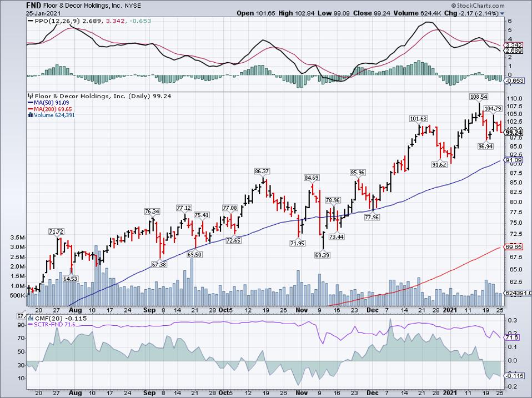Click the 71.6 SCTR value tag
532x398 pixels.
tap(511, 337)
